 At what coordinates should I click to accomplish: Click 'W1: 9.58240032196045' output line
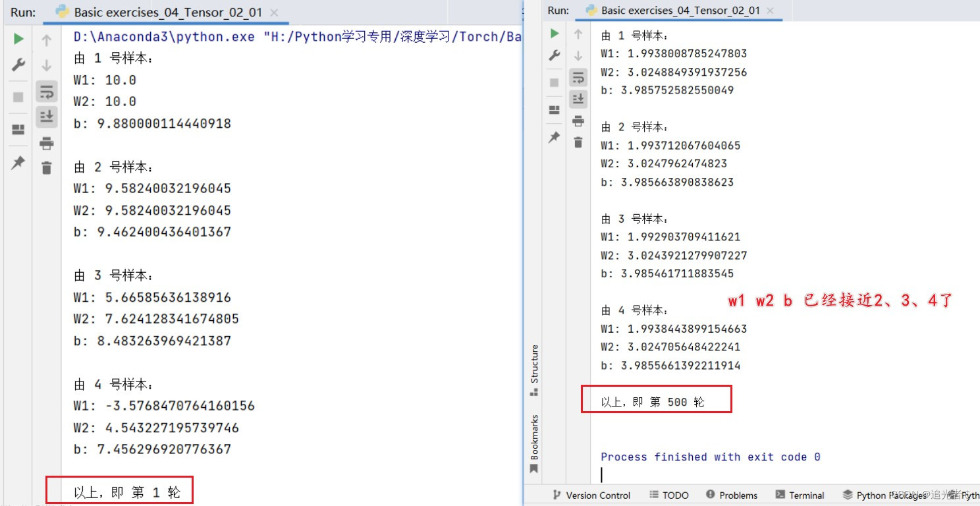pyautogui.click(x=152, y=188)
